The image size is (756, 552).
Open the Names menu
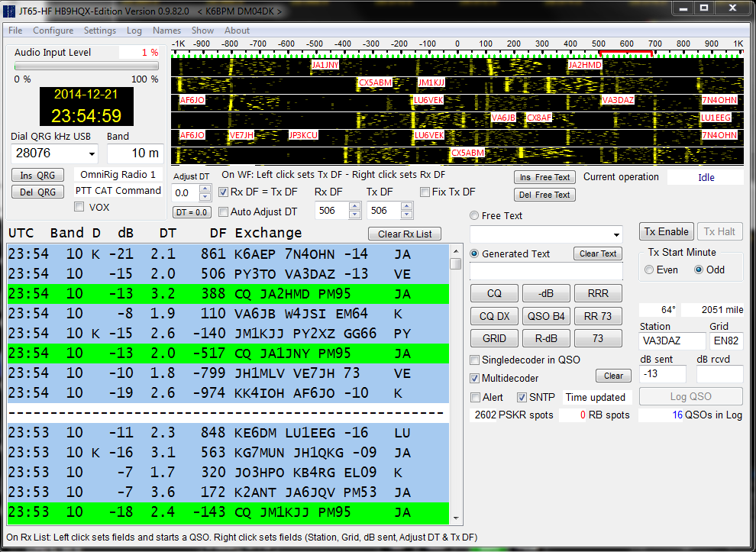(x=166, y=31)
